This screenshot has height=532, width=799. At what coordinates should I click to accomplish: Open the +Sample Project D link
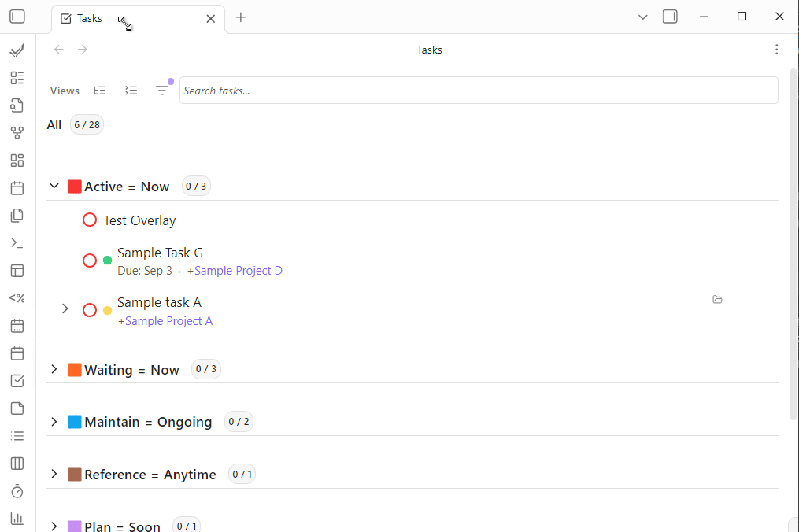coord(234,270)
